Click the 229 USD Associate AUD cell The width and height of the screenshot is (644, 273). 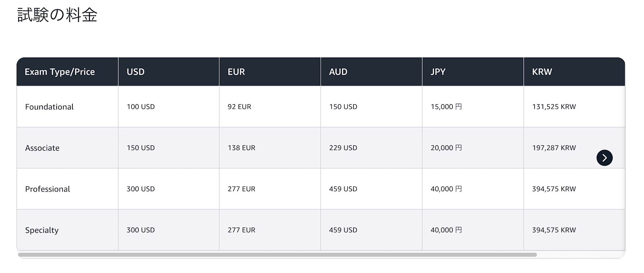[x=343, y=148]
